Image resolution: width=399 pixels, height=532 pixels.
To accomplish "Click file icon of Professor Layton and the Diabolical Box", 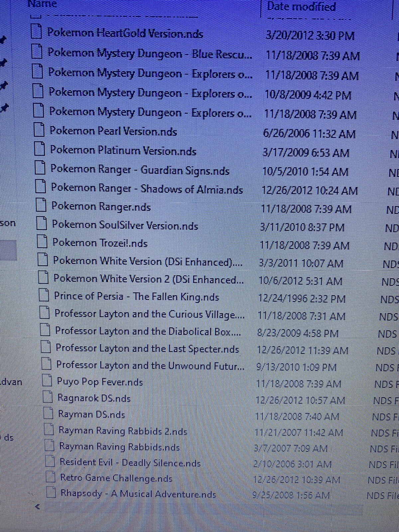I will click(45, 330).
